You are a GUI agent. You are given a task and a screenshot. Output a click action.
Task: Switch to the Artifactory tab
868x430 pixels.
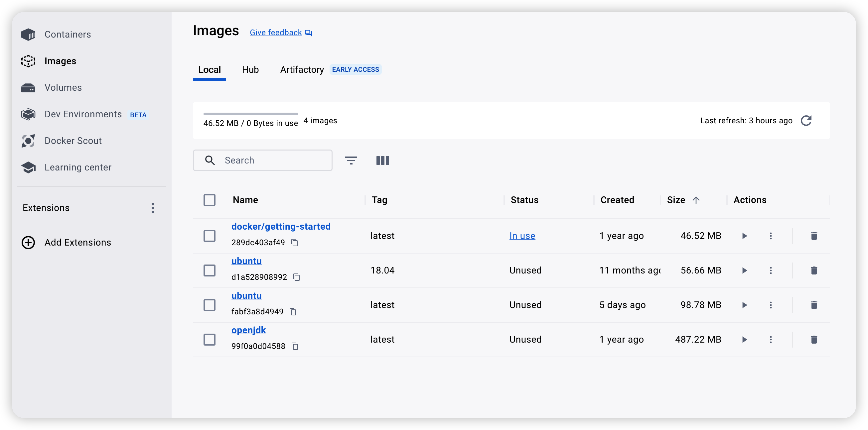pyautogui.click(x=302, y=70)
